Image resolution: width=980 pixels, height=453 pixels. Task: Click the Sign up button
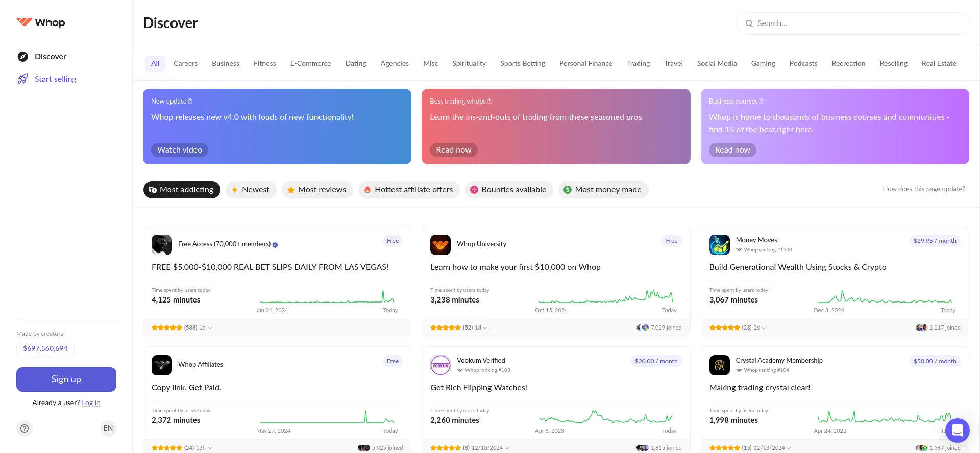coord(66,380)
